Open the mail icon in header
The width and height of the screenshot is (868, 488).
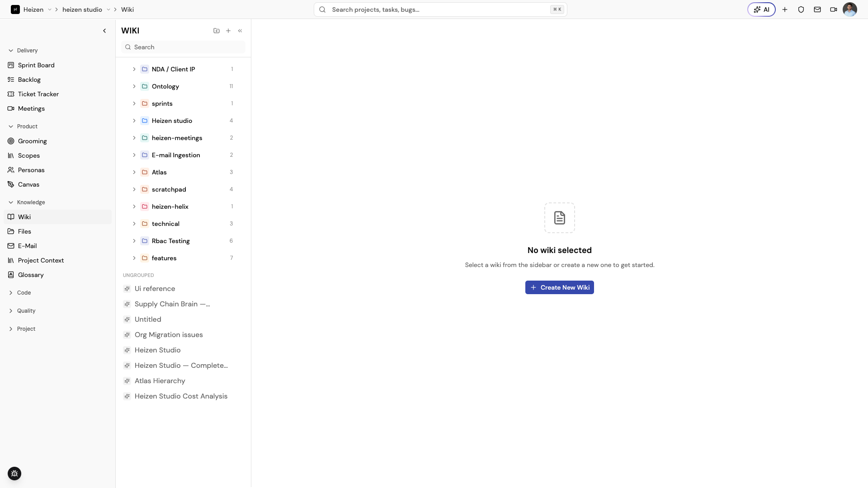click(817, 9)
